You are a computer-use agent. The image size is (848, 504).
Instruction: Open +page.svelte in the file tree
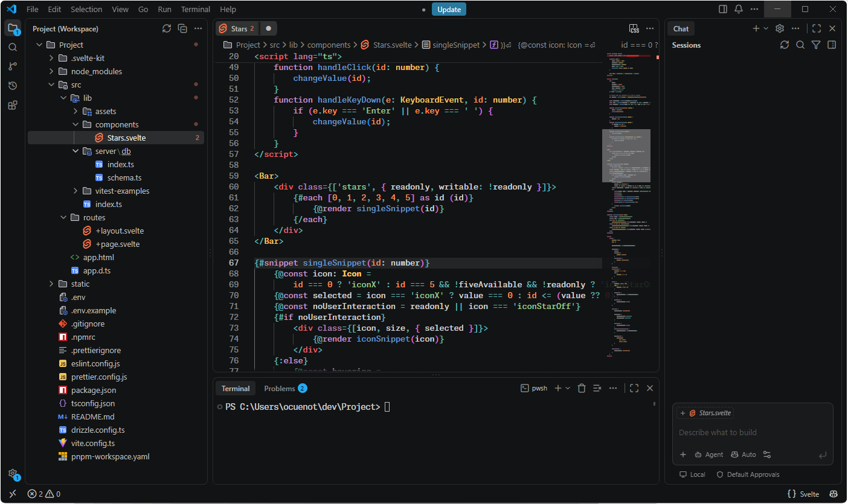tap(117, 244)
